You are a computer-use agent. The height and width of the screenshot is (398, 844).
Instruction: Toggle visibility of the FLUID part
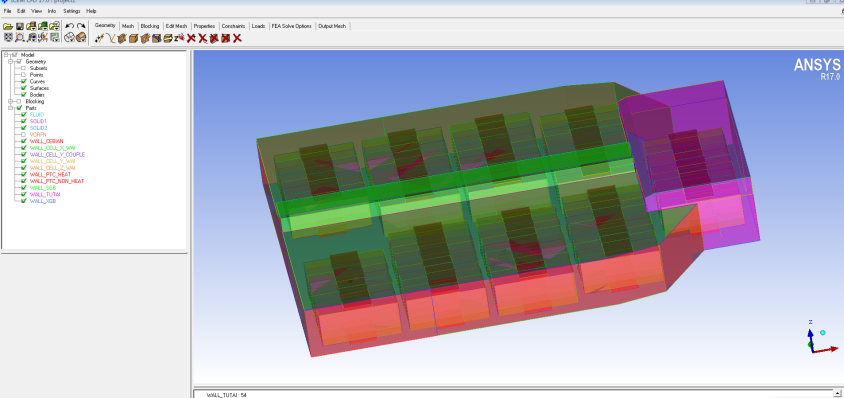point(23,115)
